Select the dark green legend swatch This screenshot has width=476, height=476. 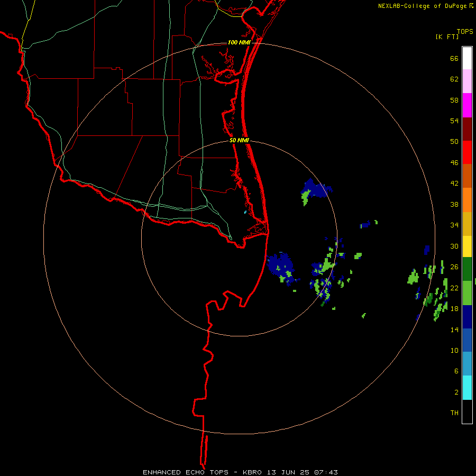467,269
